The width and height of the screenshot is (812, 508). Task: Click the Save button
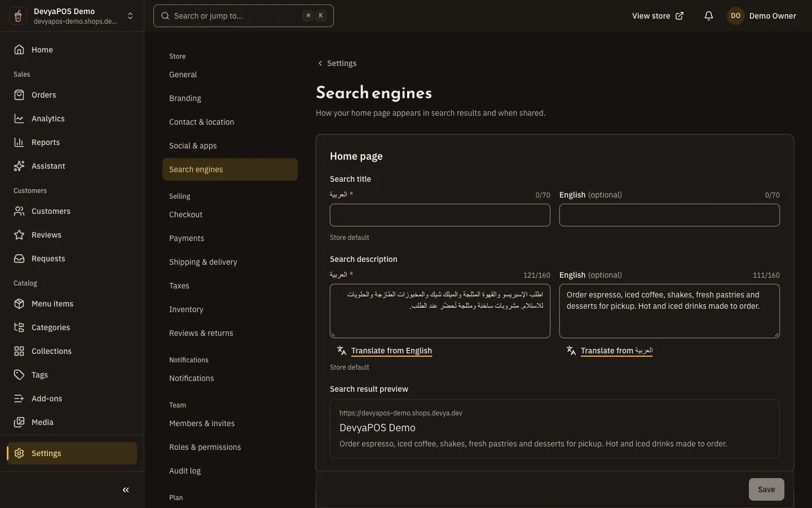coord(766,489)
